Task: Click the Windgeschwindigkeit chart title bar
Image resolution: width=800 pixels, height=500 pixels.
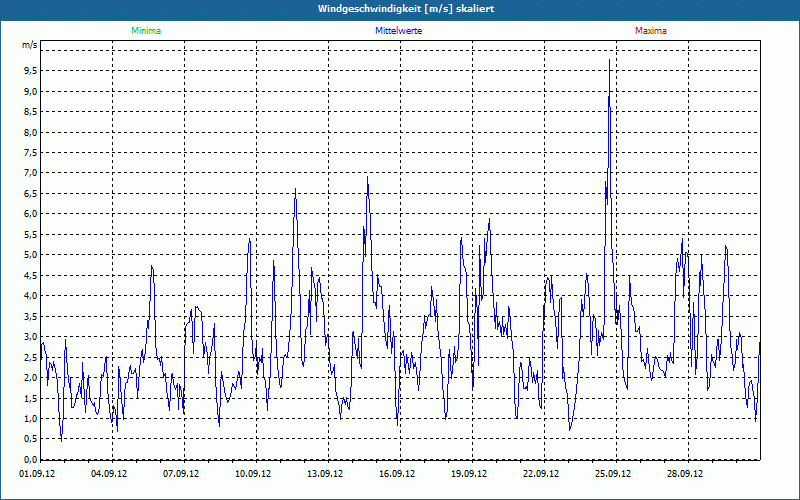Action: [400, 9]
